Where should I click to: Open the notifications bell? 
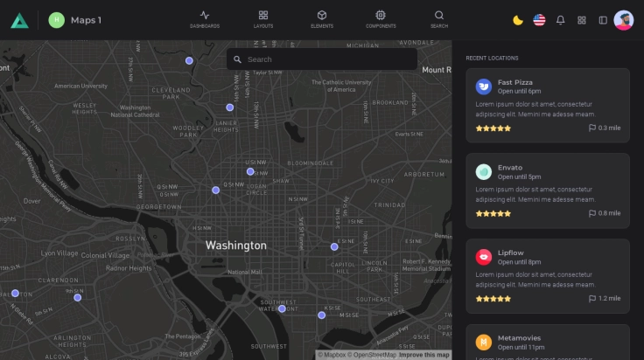tap(561, 20)
